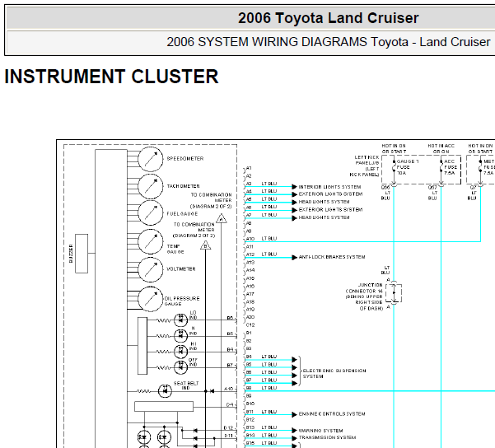The height and width of the screenshot is (448, 495).
Task: Click the N IND indicator LED symbol
Action: tap(180, 336)
